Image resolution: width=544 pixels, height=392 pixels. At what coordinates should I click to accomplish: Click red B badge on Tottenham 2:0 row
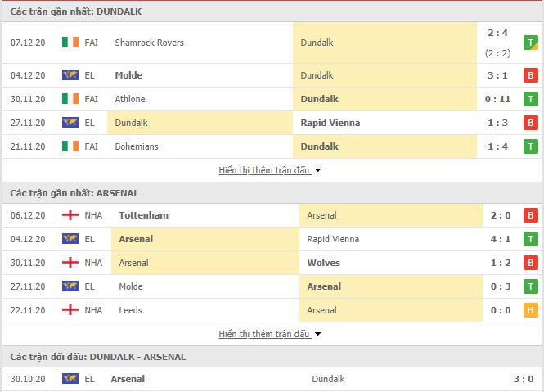click(530, 215)
